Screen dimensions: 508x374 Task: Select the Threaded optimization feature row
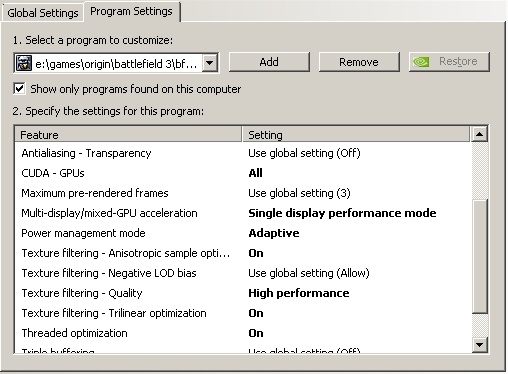[x=243, y=333]
